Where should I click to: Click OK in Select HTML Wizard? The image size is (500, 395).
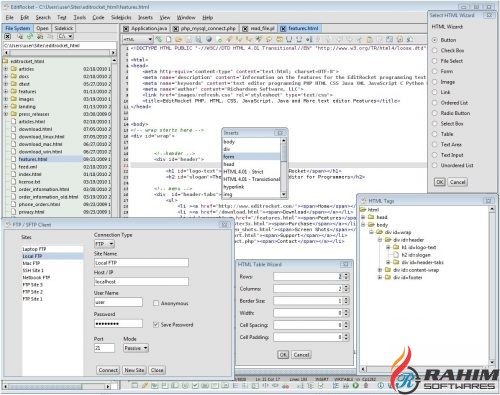(x=440, y=182)
